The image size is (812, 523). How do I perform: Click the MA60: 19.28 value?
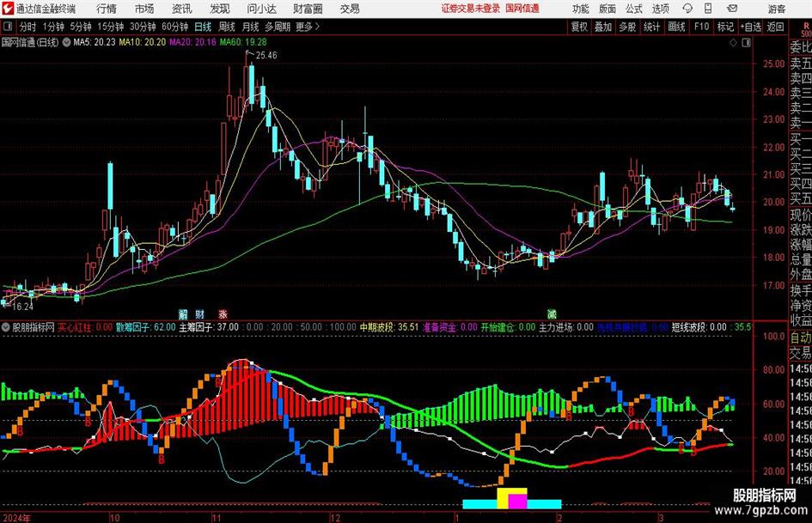[243, 42]
